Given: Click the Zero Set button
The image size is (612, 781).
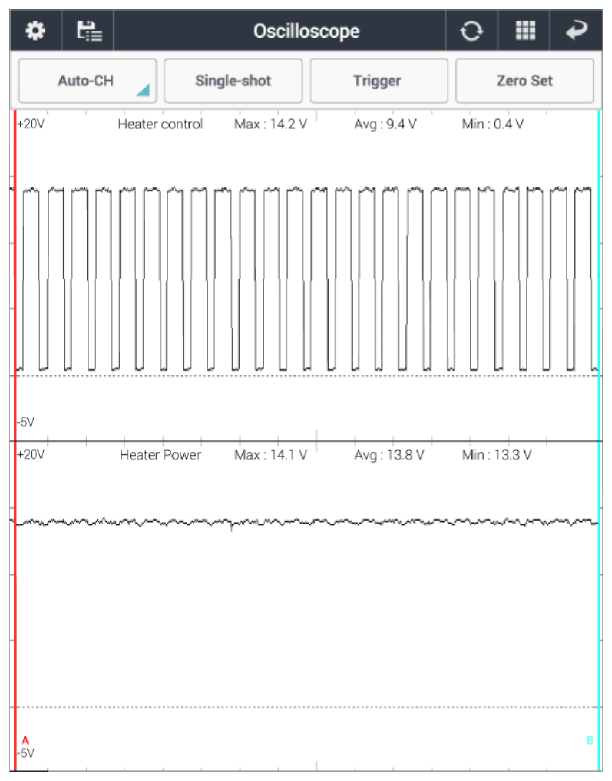Looking at the screenshot, I should coord(524,81).
